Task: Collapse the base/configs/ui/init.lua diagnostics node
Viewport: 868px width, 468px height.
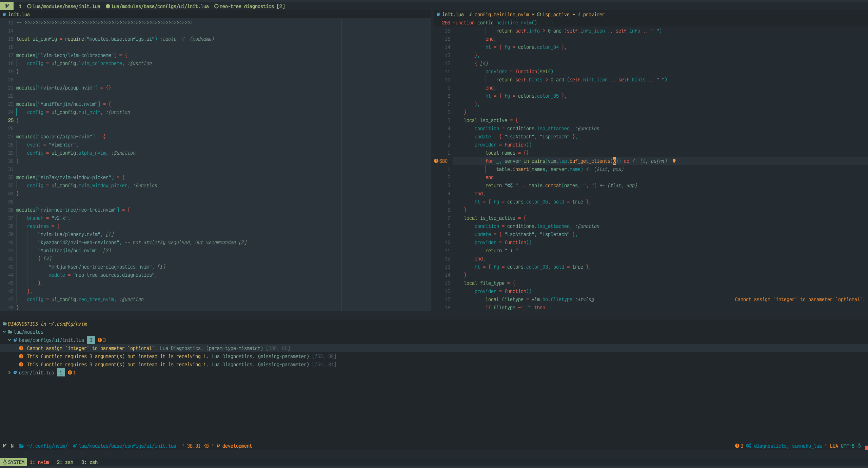Action: 9,340
